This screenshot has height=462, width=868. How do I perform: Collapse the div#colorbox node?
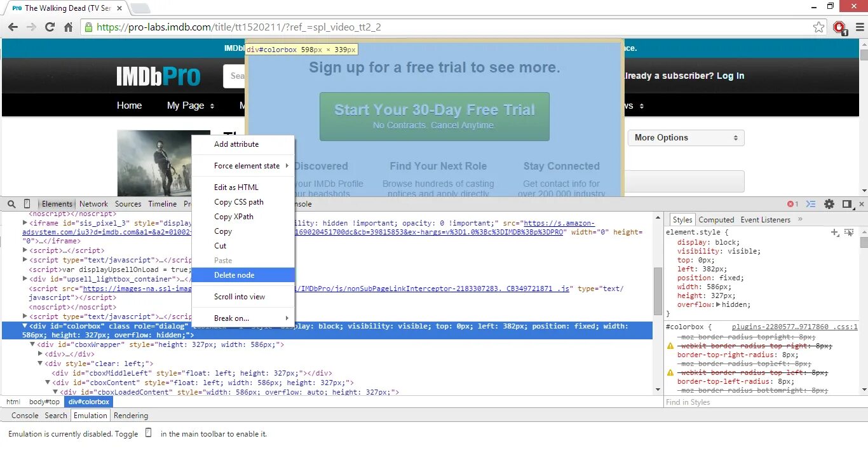point(25,326)
